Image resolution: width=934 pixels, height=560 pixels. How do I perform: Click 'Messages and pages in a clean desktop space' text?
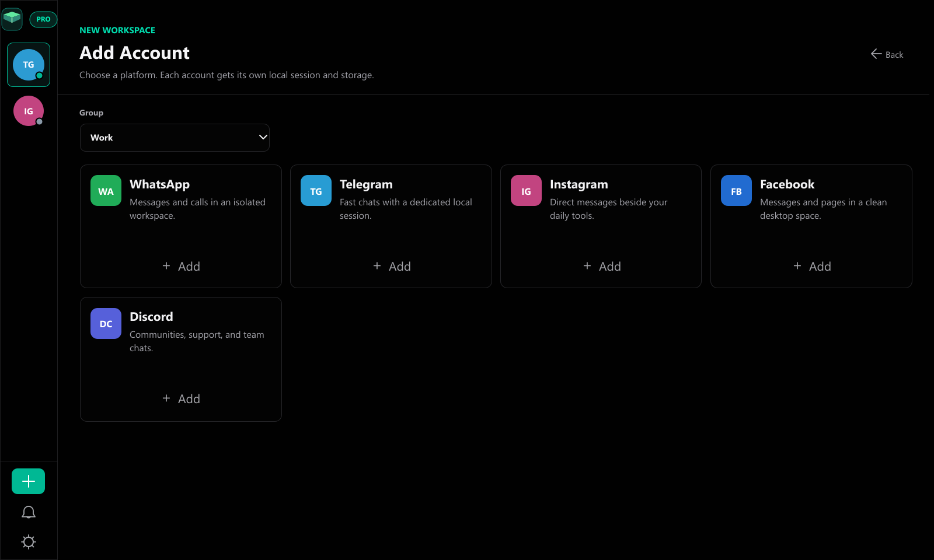823,209
